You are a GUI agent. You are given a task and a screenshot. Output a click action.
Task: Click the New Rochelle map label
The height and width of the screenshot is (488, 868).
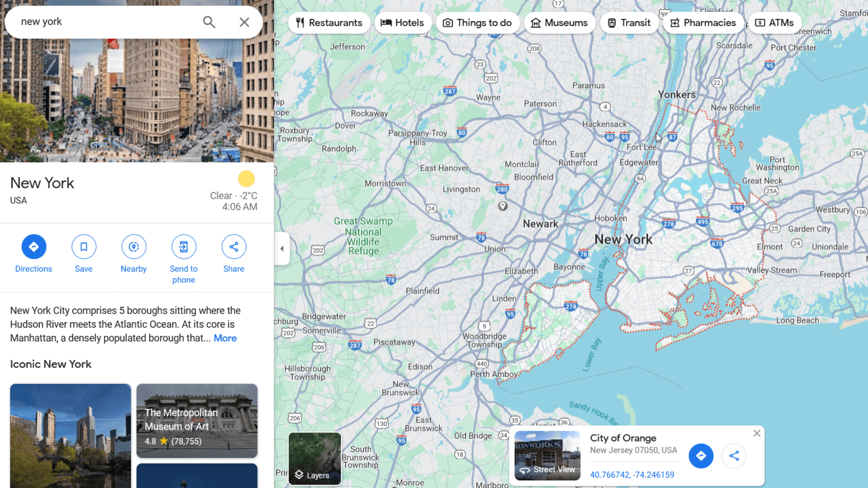point(736,108)
